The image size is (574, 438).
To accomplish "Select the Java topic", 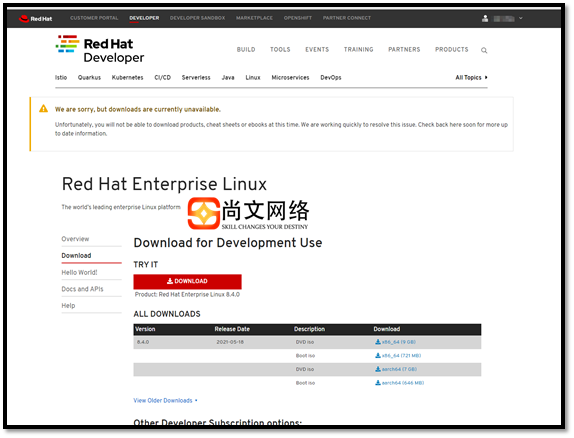I will (228, 78).
